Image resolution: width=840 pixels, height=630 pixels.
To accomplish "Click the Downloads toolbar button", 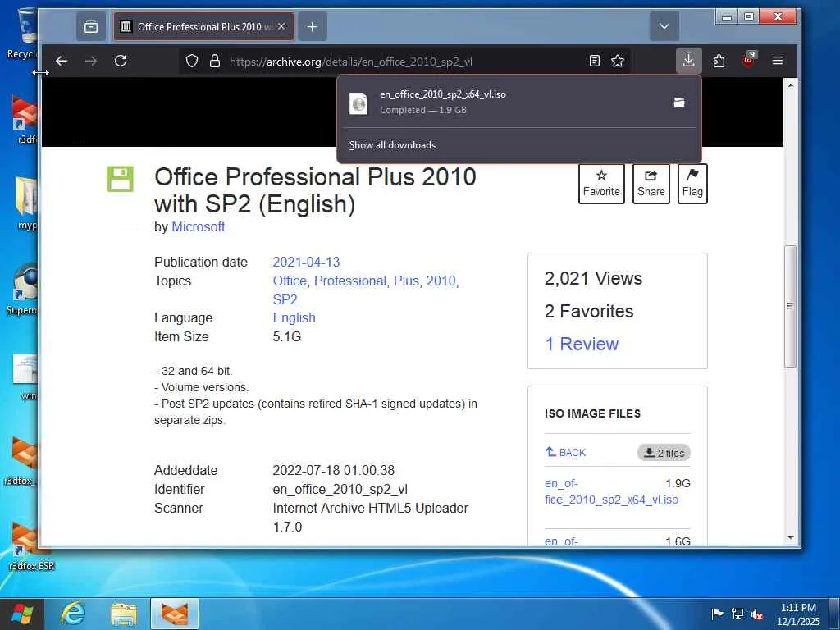I will click(x=689, y=61).
